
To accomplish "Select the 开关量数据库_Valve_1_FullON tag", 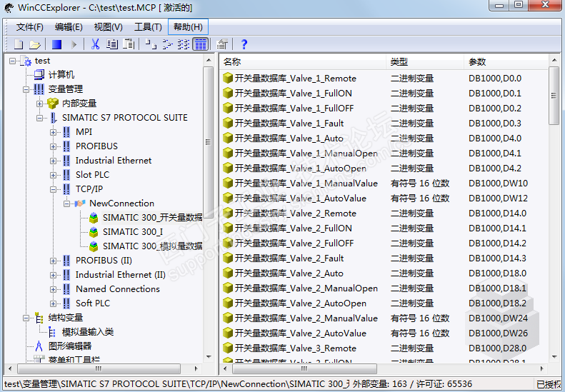I will (293, 94).
